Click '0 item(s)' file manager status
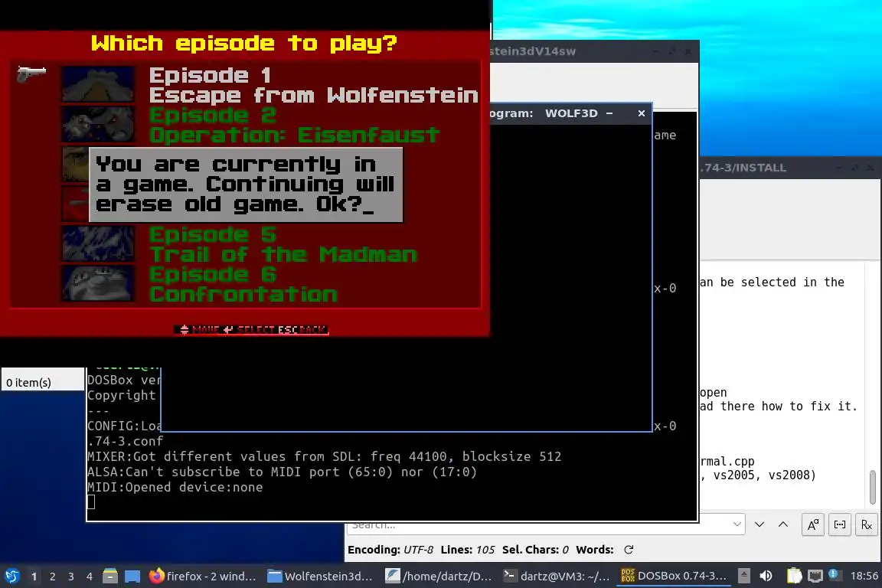This screenshot has height=588, width=882. [28, 383]
